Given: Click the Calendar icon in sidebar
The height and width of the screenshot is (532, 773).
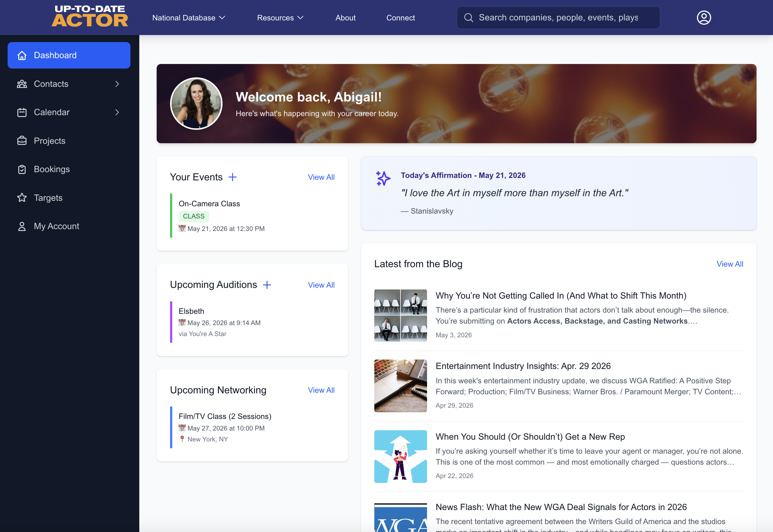Looking at the screenshot, I should (22, 112).
